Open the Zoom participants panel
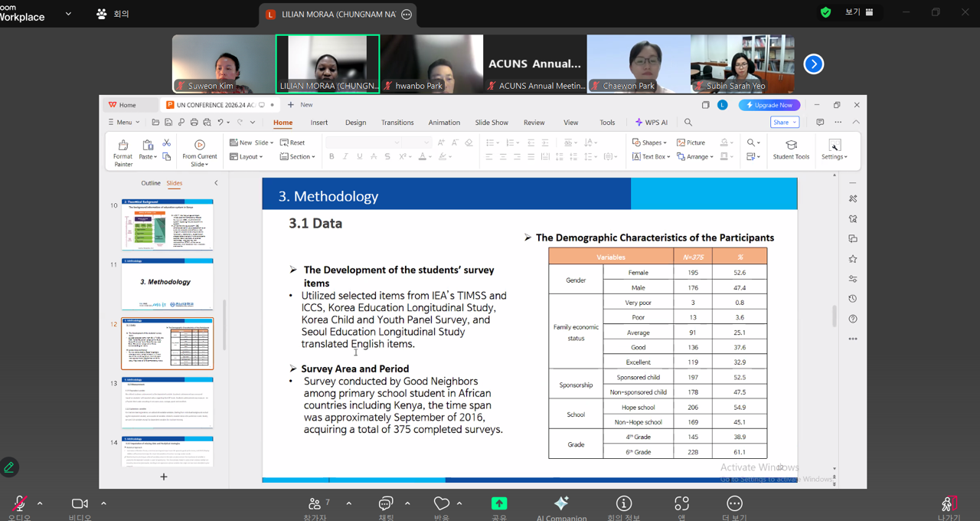Image resolution: width=980 pixels, height=521 pixels. (x=315, y=503)
